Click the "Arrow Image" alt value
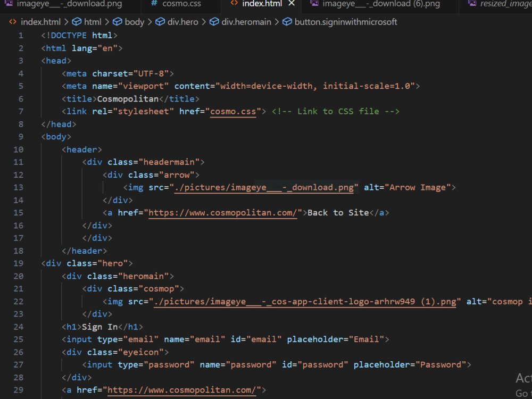The width and height of the screenshot is (532, 399). pyautogui.click(x=418, y=188)
